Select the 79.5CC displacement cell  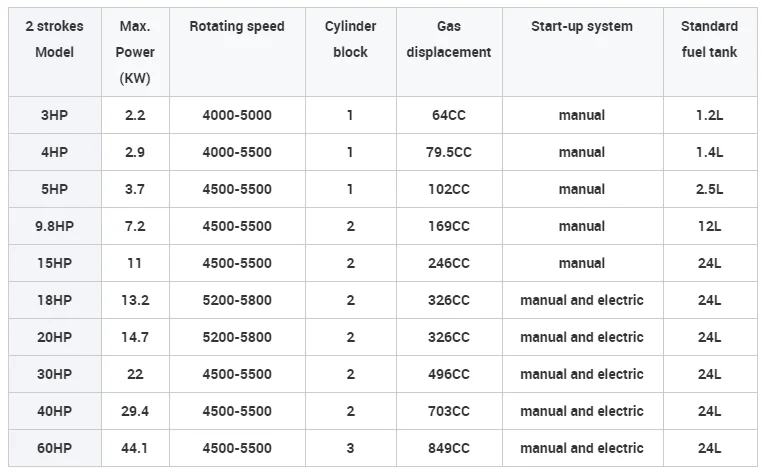449,152
